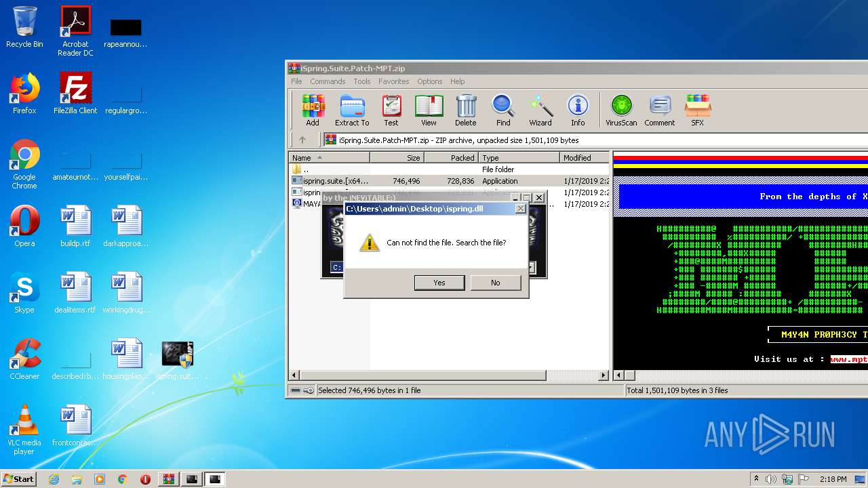868x488 pixels.
Task: Click the Test archive icon
Action: pos(391,110)
